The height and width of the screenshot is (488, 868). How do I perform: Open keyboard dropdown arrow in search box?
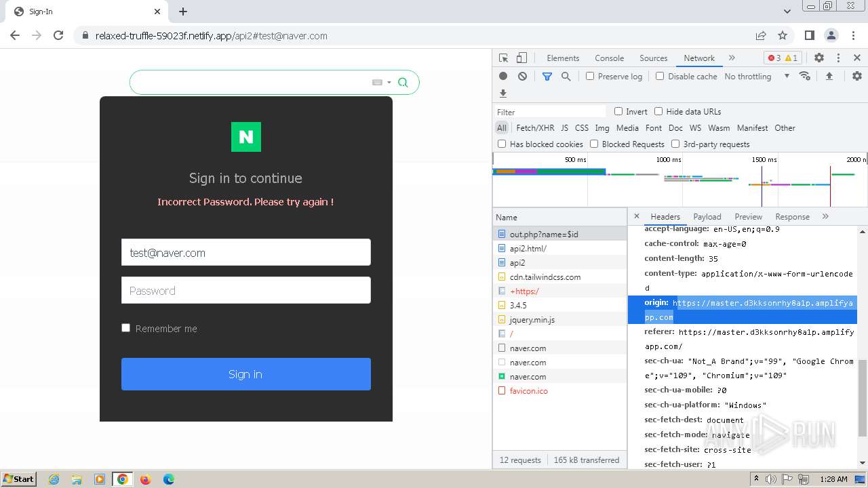point(389,82)
